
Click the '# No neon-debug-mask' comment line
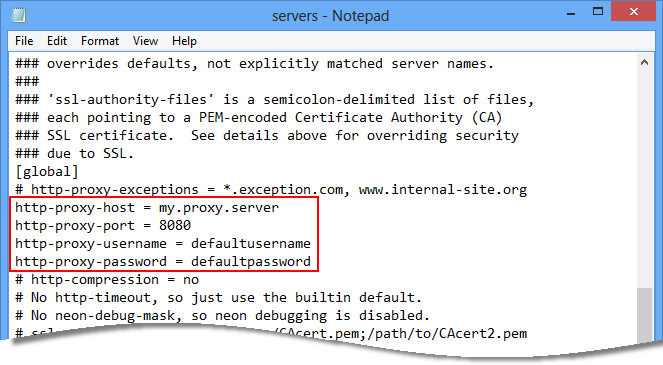click(x=222, y=316)
